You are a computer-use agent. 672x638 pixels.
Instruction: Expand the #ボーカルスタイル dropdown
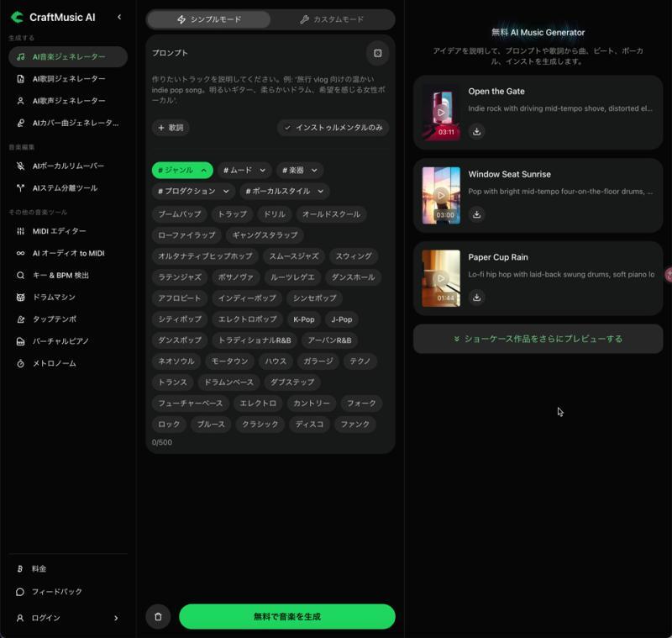(284, 191)
